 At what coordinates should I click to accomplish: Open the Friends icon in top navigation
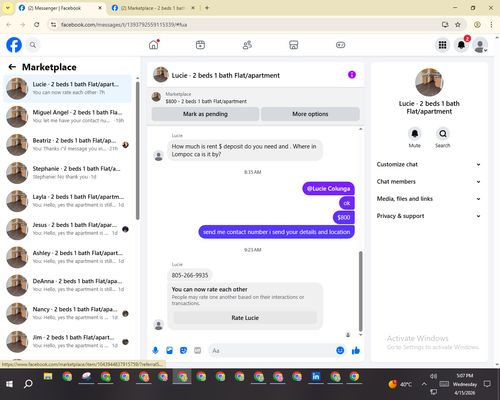247,45
